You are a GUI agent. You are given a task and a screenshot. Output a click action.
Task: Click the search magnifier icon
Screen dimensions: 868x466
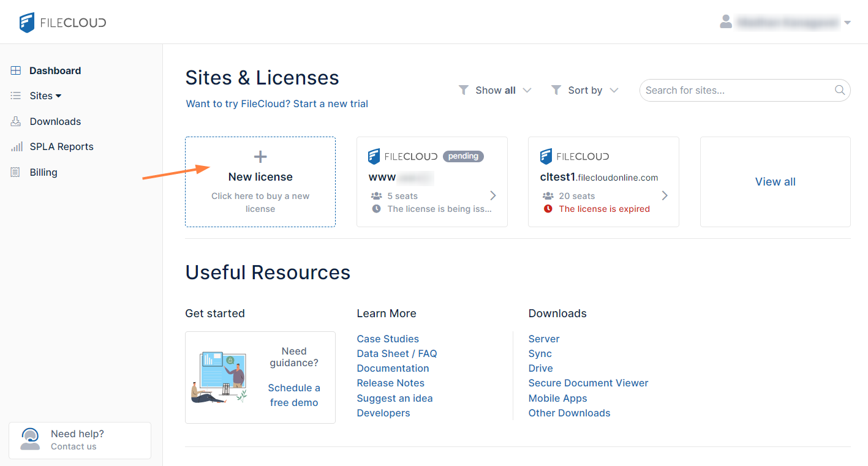(x=839, y=90)
